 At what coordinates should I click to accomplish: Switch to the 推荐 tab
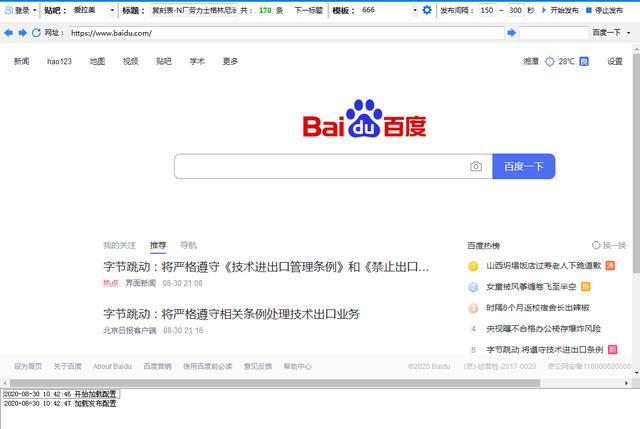(158, 245)
